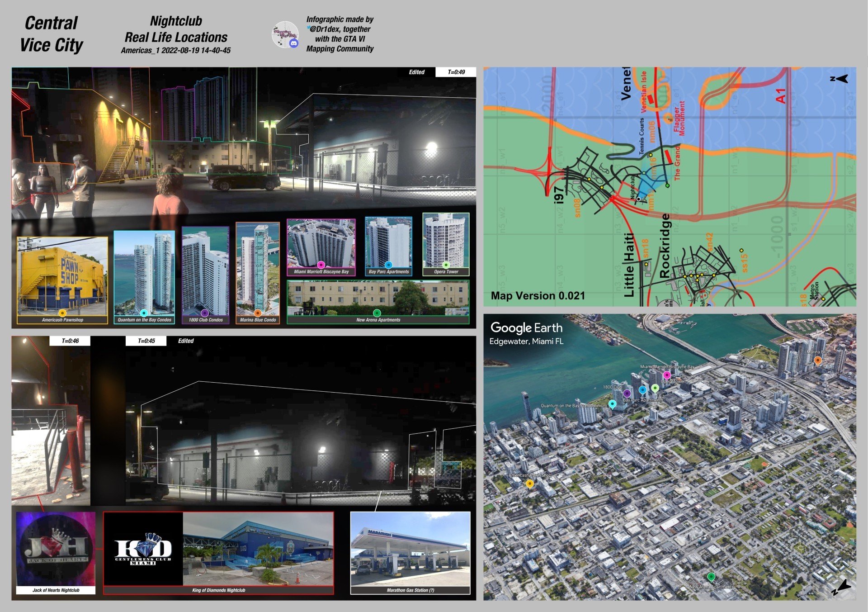The image size is (868, 612).
Task: Click the King of Diamonds Nightclub caption
Action: pyautogui.click(x=219, y=590)
